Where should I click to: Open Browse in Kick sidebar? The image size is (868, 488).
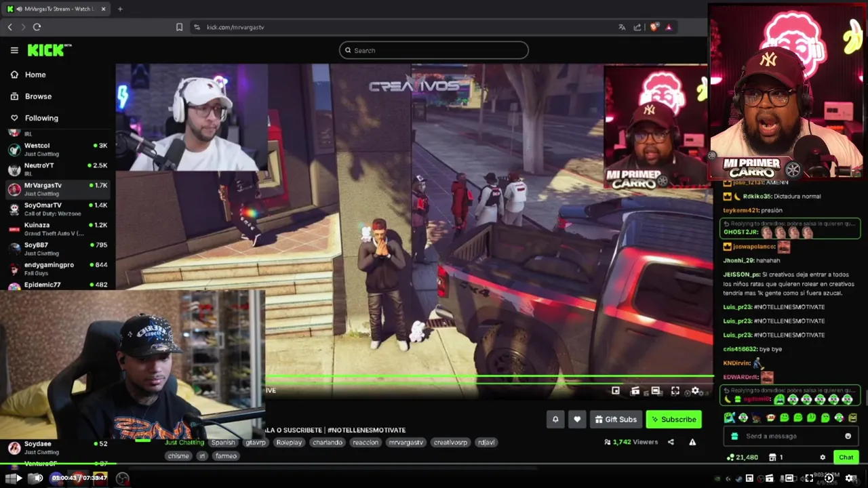pos(38,96)
